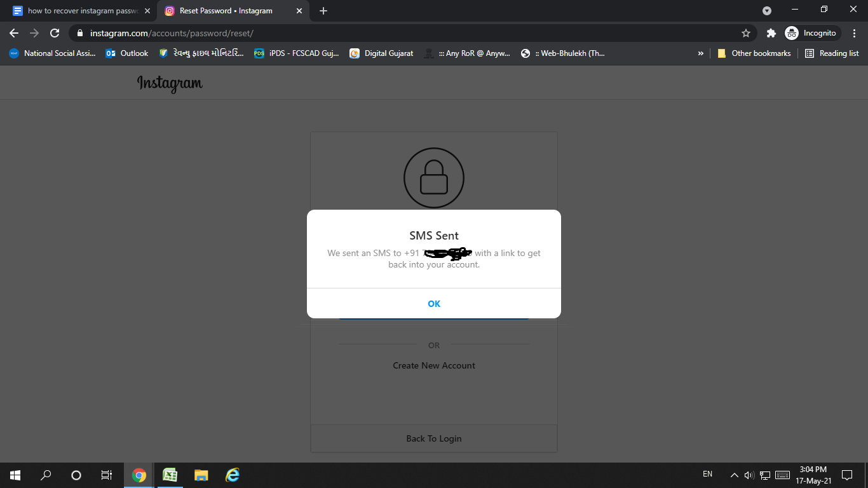Open the Any RoR @ Anywhere bookmark
Viewport: 868px width, 488px height.
point(467,53)
